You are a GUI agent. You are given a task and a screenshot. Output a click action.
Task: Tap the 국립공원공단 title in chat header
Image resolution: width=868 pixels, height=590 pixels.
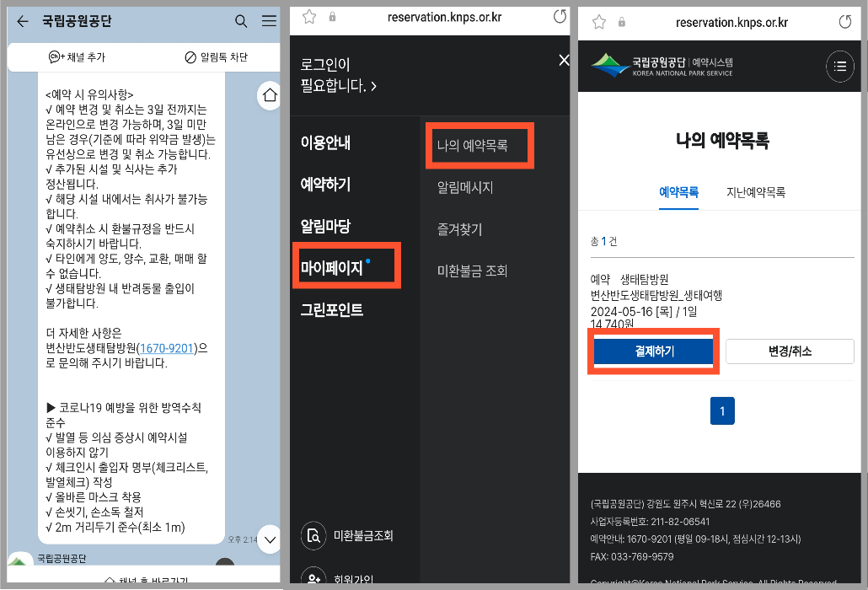point(77,21)
